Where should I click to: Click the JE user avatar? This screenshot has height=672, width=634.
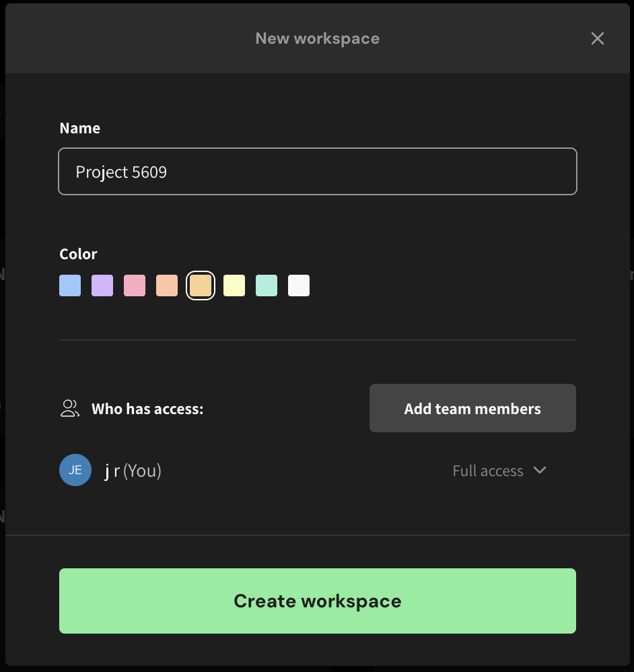pos(75,470)
